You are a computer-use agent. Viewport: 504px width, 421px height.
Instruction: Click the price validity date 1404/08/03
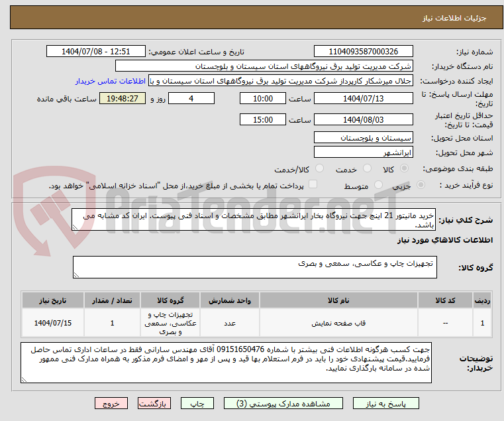point(363,119)
